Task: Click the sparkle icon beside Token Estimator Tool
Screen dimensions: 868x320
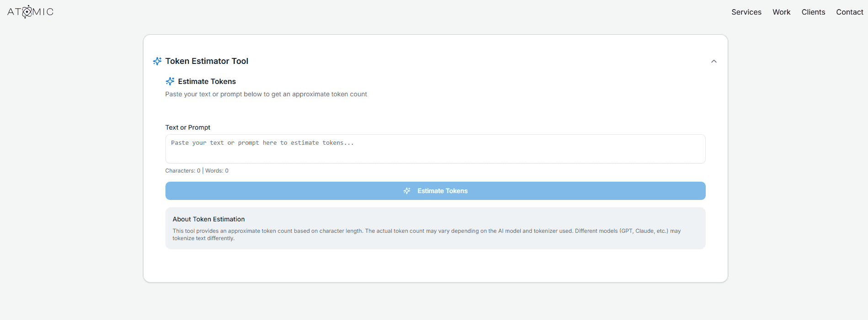Action: pyautogui.click(x=157, y=61)
